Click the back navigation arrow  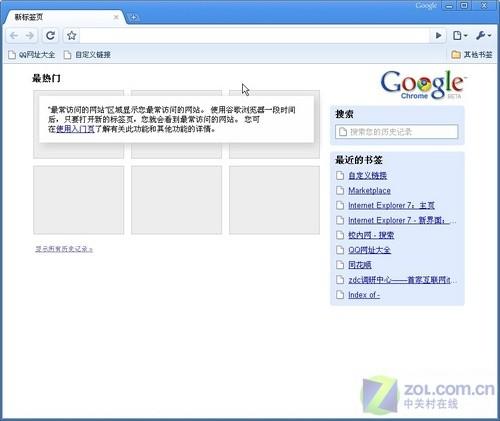pos(14,35)
